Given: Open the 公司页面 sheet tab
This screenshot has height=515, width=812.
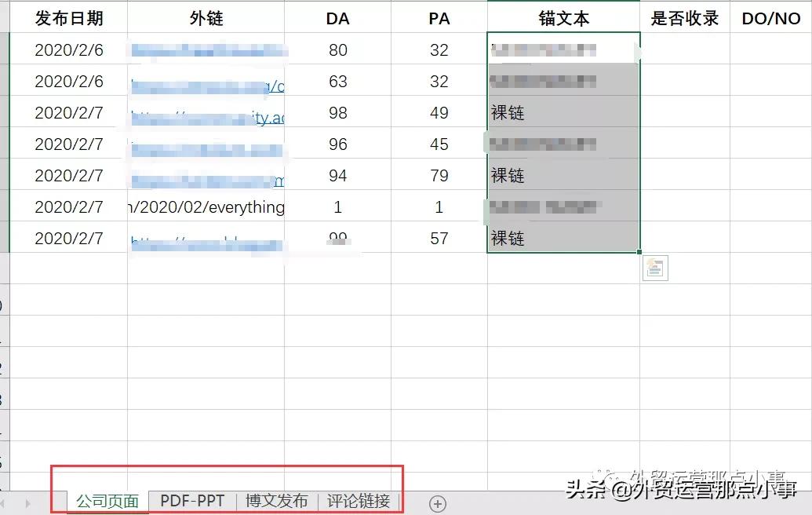Looking at the screenshot, I should coord(107,501).
